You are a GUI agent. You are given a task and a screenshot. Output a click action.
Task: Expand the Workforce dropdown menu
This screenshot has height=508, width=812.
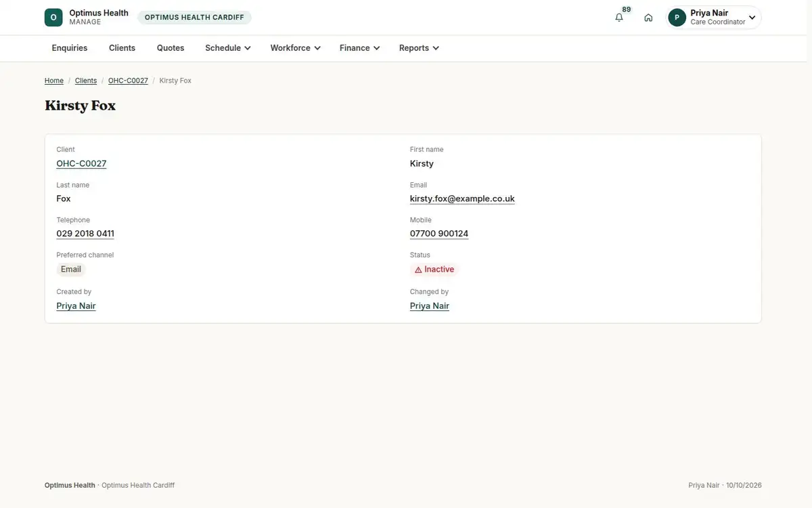[x=295, y=48]
